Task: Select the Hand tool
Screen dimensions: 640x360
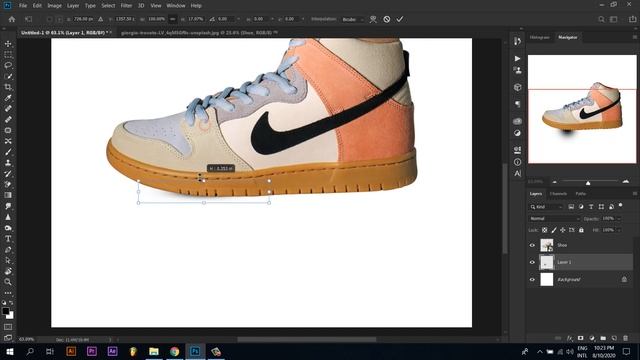Action: (8, 271)
